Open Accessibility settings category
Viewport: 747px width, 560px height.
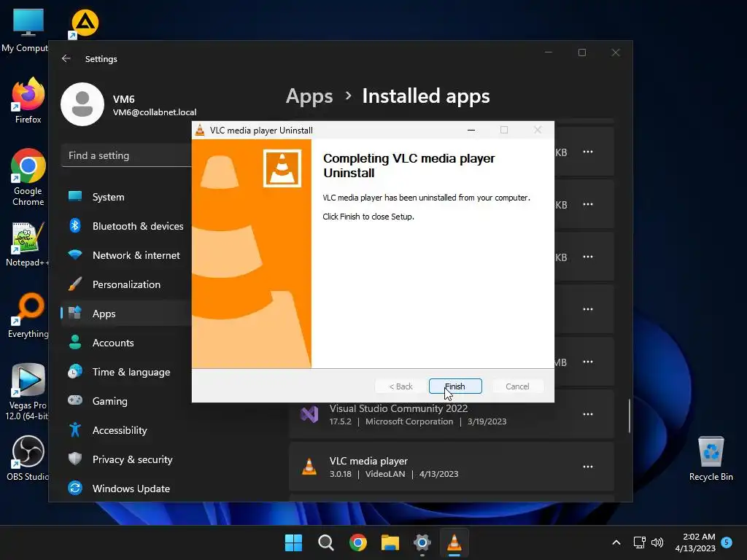[127, 430]
